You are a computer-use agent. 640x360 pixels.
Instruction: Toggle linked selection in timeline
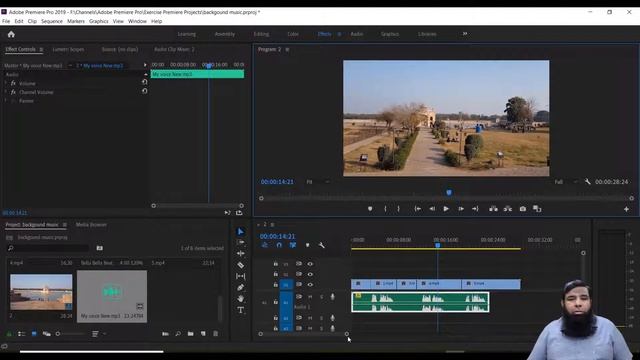tap(293, 245)
